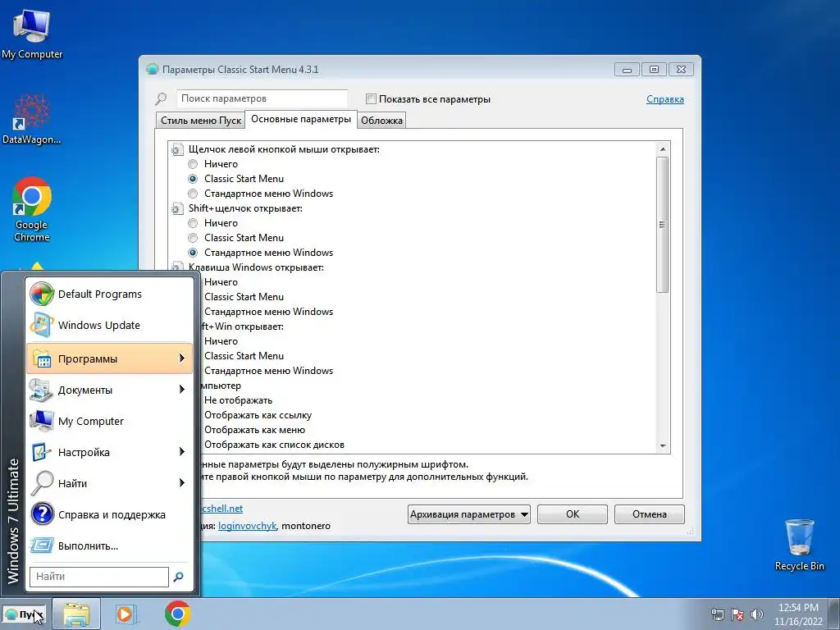This screenshot has height=630, width=840.
Task: Switch to Основные параметры tab
Action: tap(301, 119)
